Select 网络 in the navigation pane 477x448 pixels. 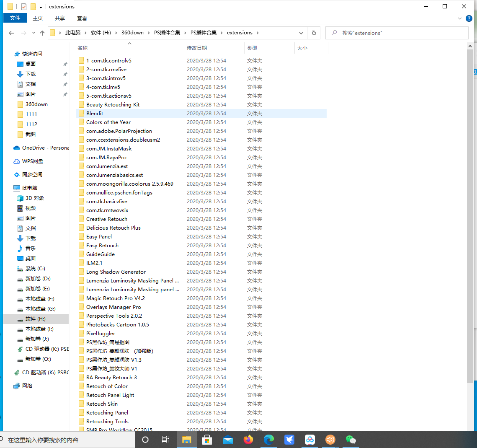pyautogui.click(x=23, y=386)
